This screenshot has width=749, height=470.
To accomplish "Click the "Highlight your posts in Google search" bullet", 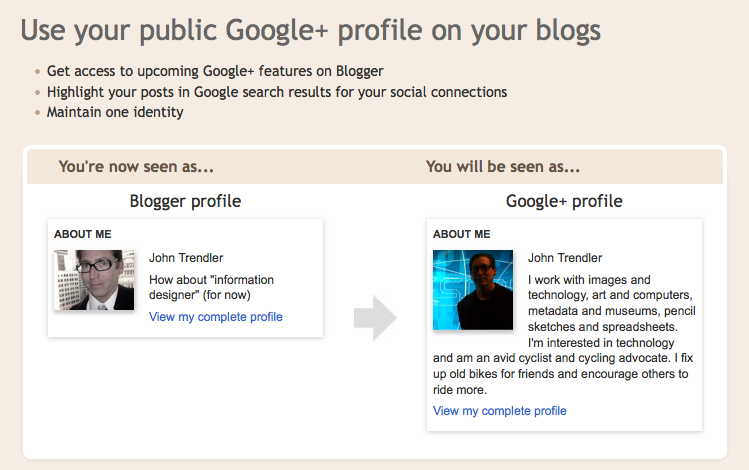I will (277, 92).
